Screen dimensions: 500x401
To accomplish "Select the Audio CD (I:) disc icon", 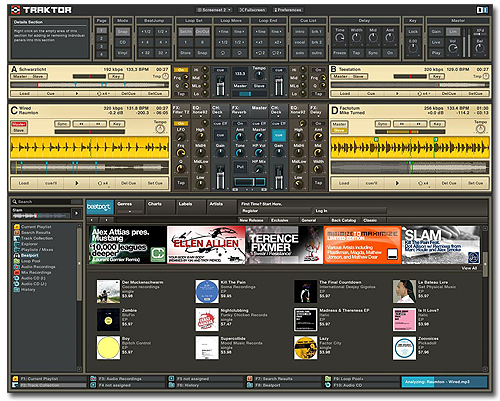I will [x=16, y=278].
